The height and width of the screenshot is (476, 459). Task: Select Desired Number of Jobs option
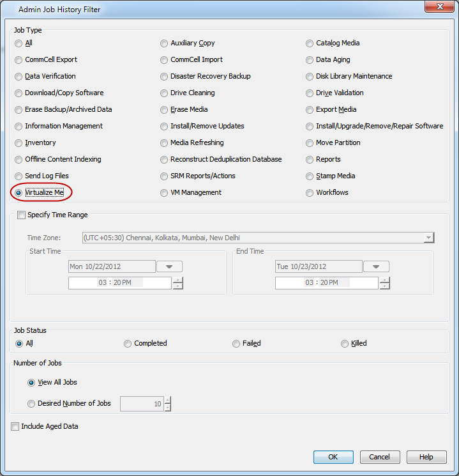click(31, 404)
